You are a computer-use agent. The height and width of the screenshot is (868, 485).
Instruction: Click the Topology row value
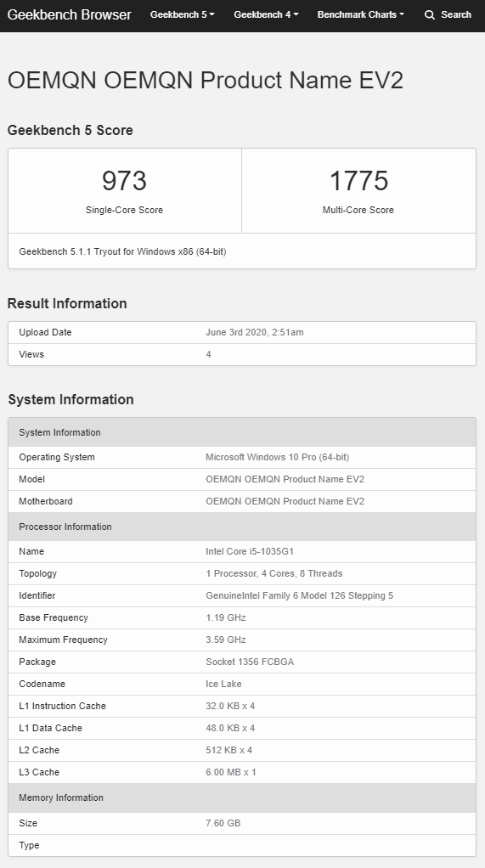click(274, 573)
